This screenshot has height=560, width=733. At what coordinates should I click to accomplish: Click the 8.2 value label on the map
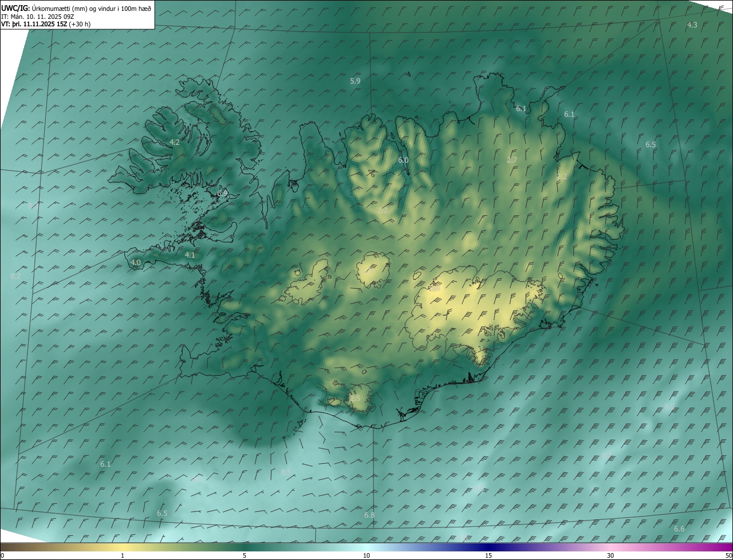15,277
